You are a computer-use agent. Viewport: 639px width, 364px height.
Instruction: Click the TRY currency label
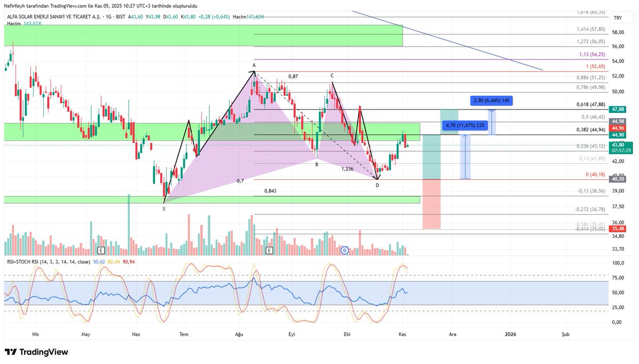618,18
